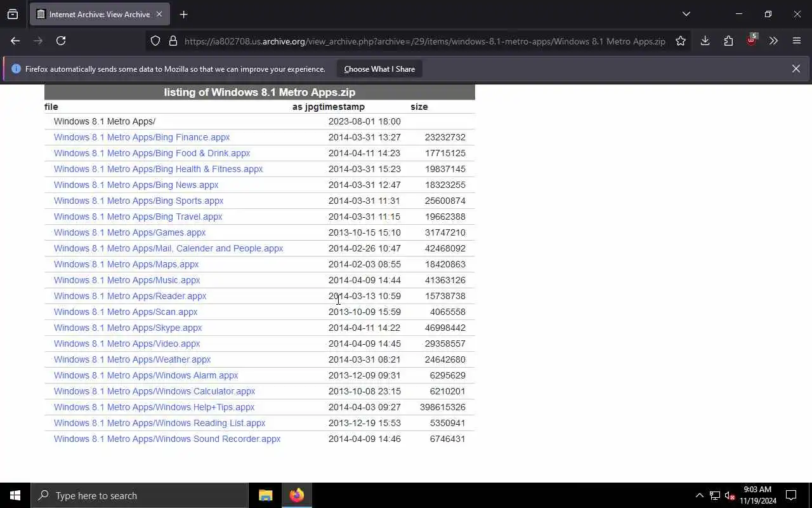Screen dimensions: 812x508
Task: Show hidden system tray icons
Action: click(x=699, y=495)
